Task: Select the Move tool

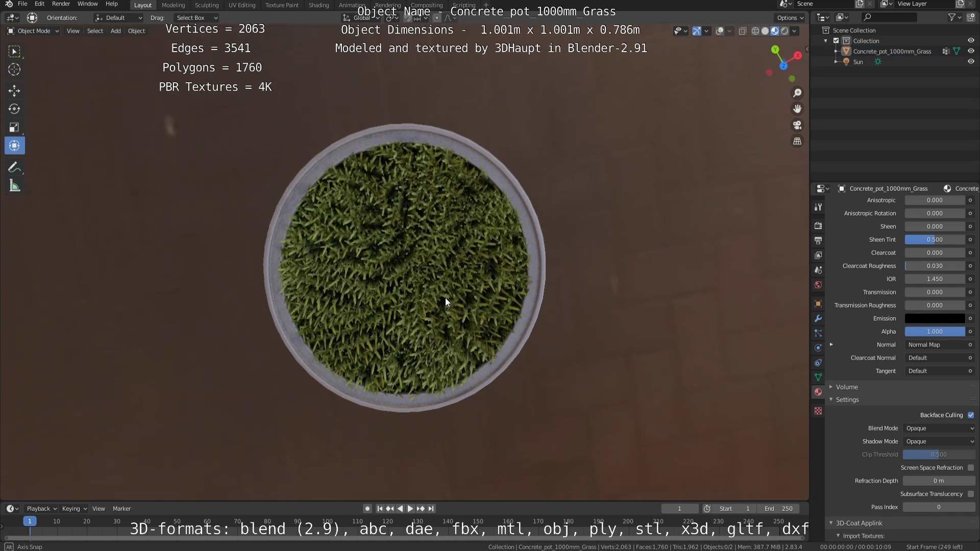Action: click(14, 91)
